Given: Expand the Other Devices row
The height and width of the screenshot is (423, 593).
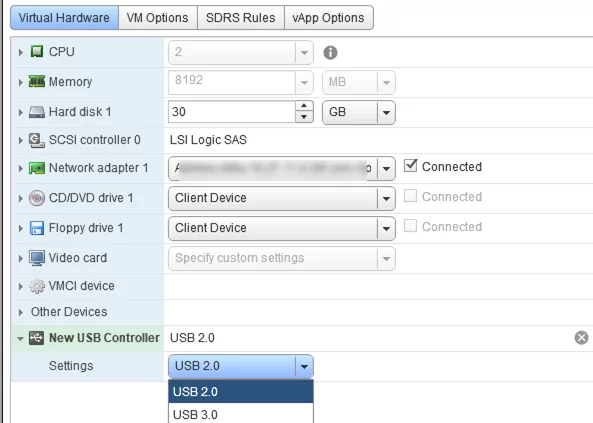Looking at the screenshot, I should click(21, 313).
